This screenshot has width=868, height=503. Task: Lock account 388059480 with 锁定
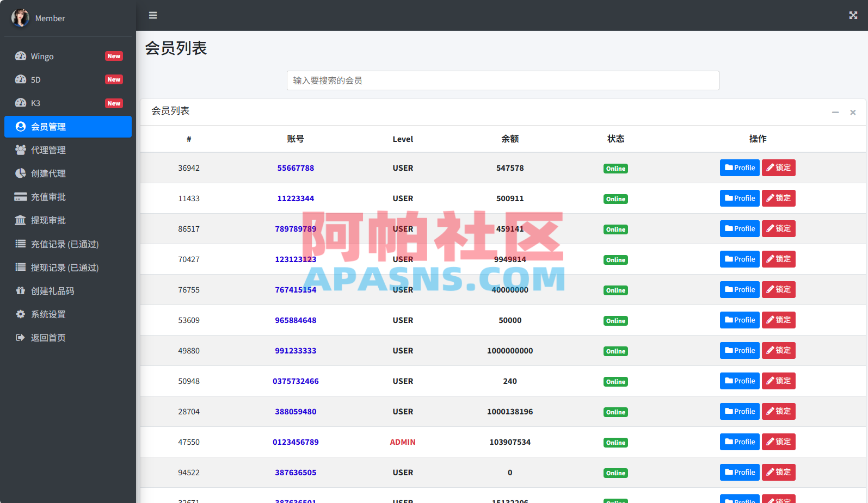click(778, 412)
